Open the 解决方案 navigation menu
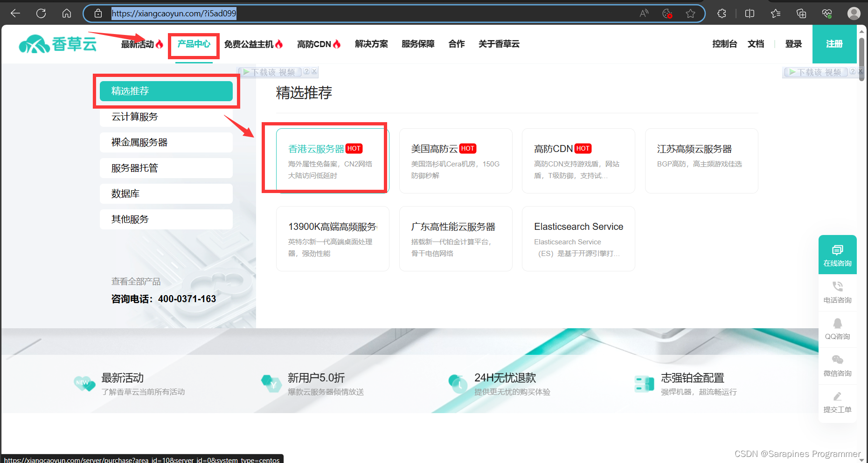 point(371,44)
